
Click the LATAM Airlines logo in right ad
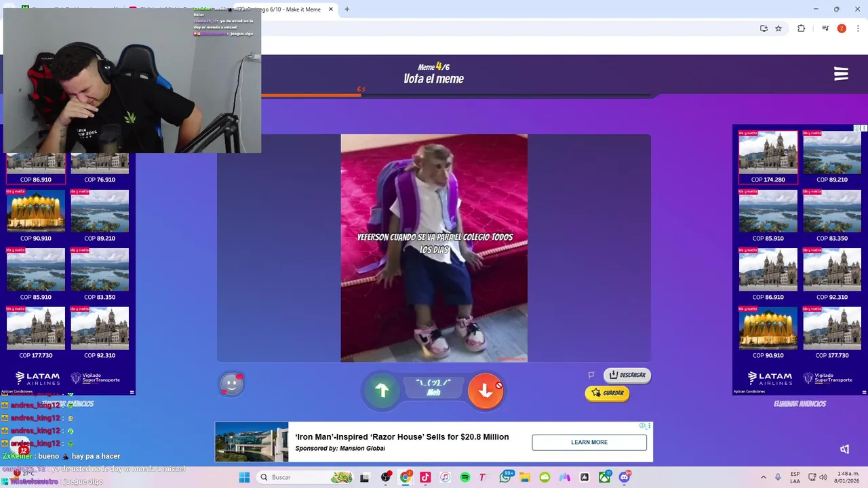(770, 378)
